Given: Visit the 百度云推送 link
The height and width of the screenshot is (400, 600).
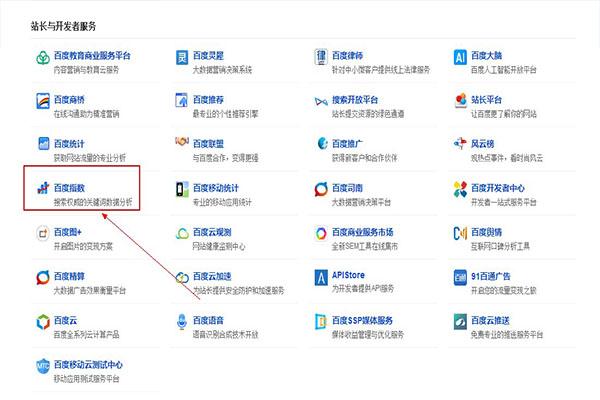Looking at the screenshot, I should pos(490,320).
